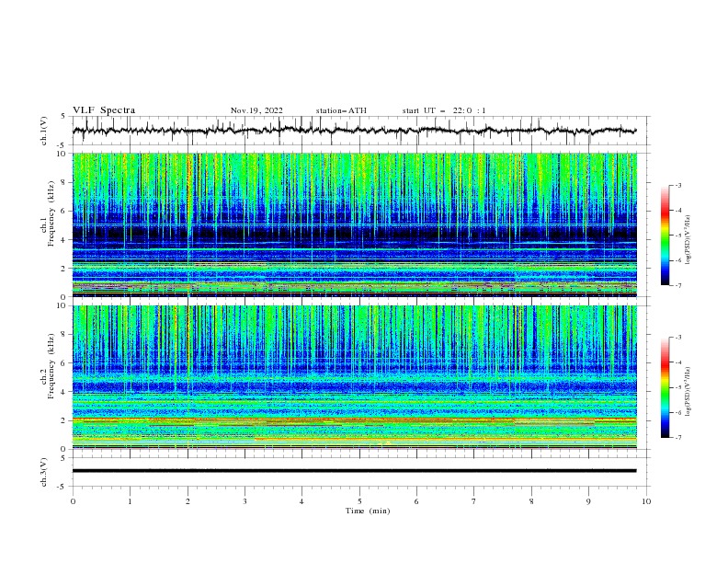Click the time axis tick label "3"
Viewport: 728px width, 563px height.
[245, 501]
